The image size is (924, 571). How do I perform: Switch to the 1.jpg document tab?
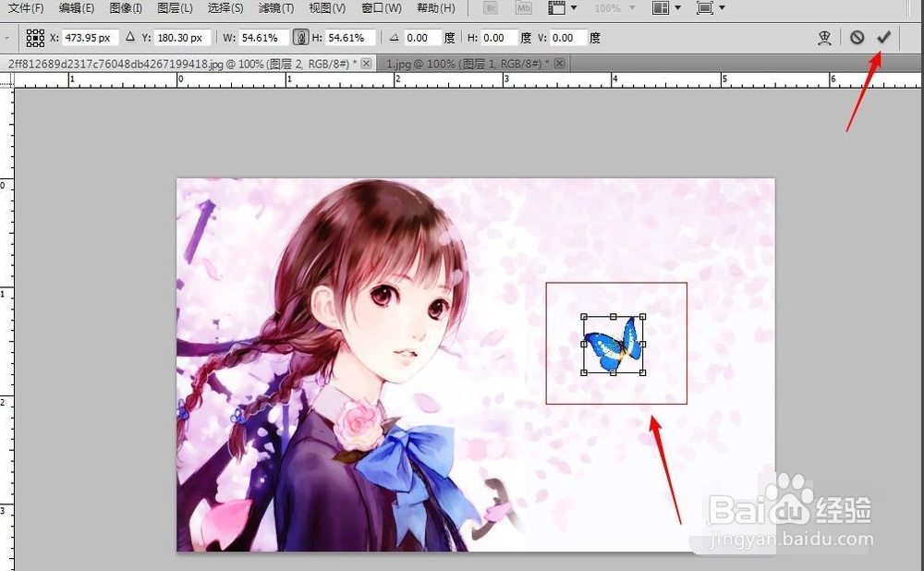(x=467, y=64)
